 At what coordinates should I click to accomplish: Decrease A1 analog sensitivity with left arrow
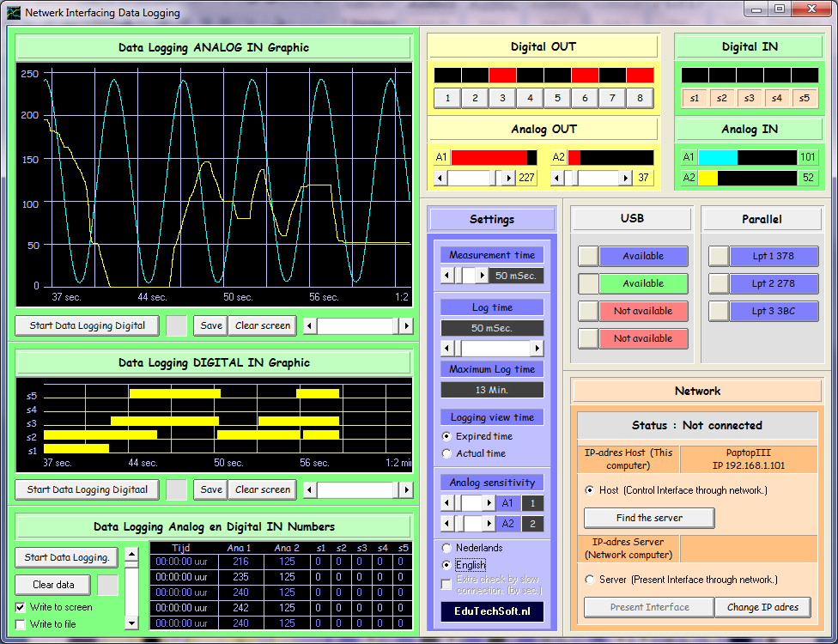(446, 504)
